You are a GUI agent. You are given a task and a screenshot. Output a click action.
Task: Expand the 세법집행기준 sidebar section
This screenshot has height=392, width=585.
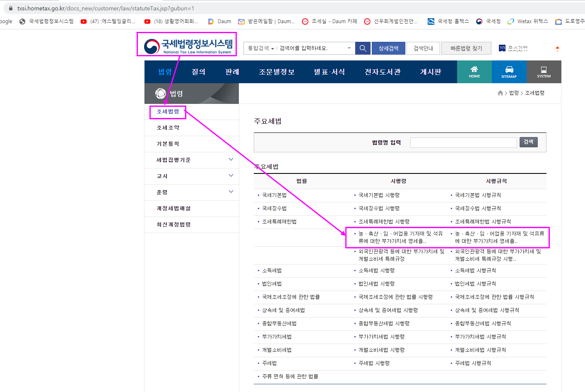pos(231,160)
